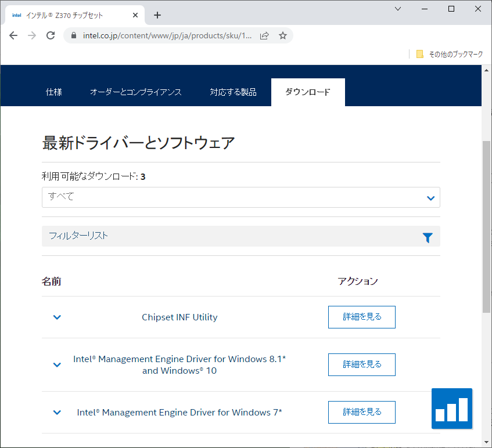
Task: Minimize the browser window
Action: tap(425, 9)
